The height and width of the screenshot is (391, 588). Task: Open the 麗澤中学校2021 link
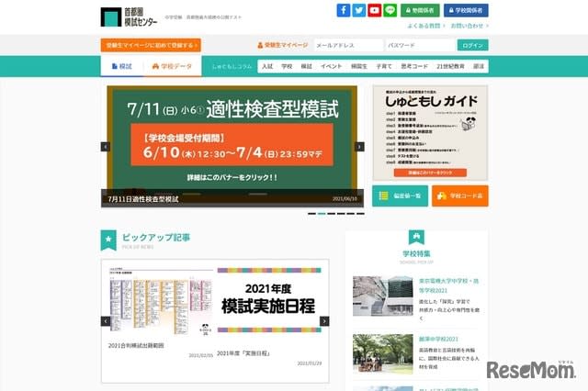click(x=438, y=339)
